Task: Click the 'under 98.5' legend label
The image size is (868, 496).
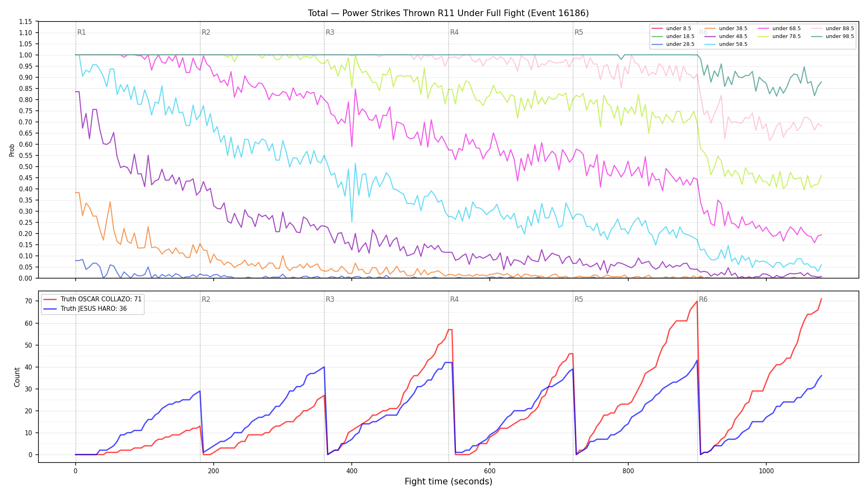Action: coord(840,36)
